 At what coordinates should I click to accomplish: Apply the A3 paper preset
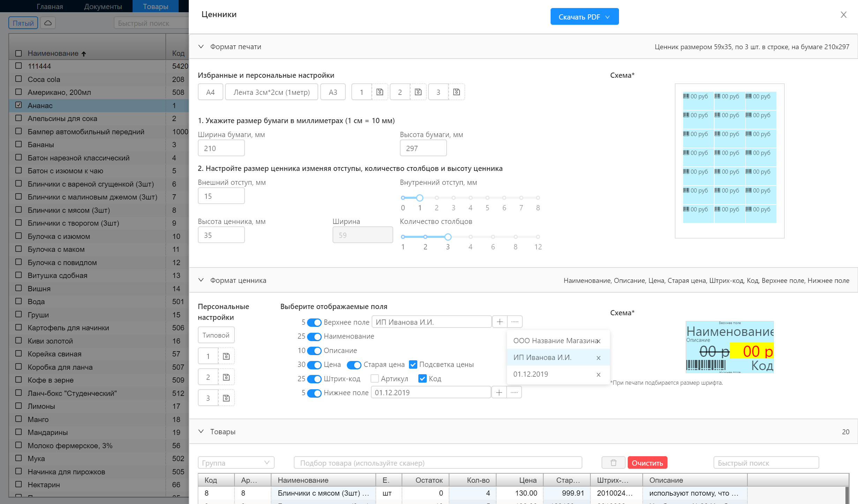click(x=333, y=92)
